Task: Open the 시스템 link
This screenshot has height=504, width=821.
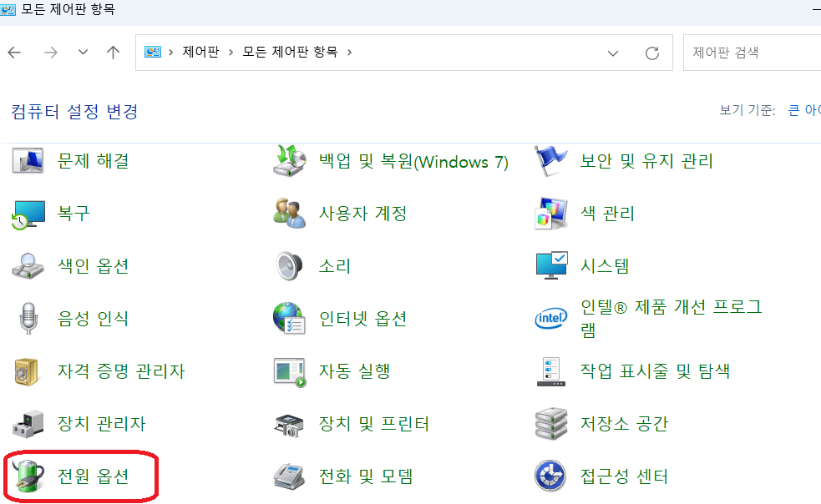Action: (x=604, y=266)
